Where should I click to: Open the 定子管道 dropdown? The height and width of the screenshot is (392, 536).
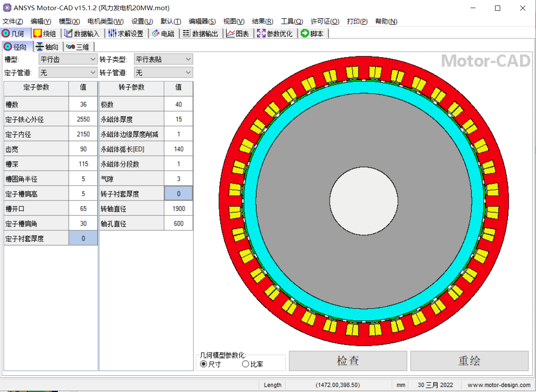[68, 73]
